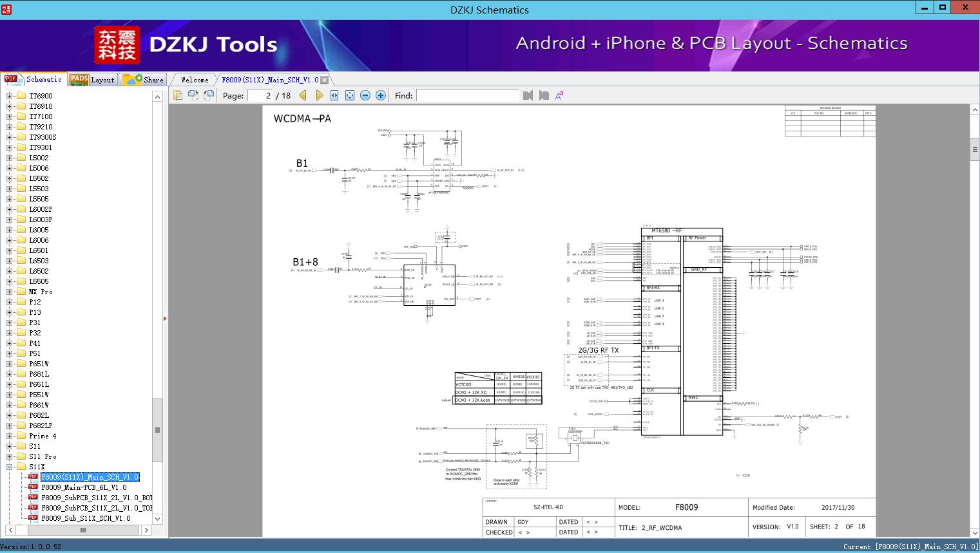Click the Find text field
The image size is (980, 553).
click(467, 95)
